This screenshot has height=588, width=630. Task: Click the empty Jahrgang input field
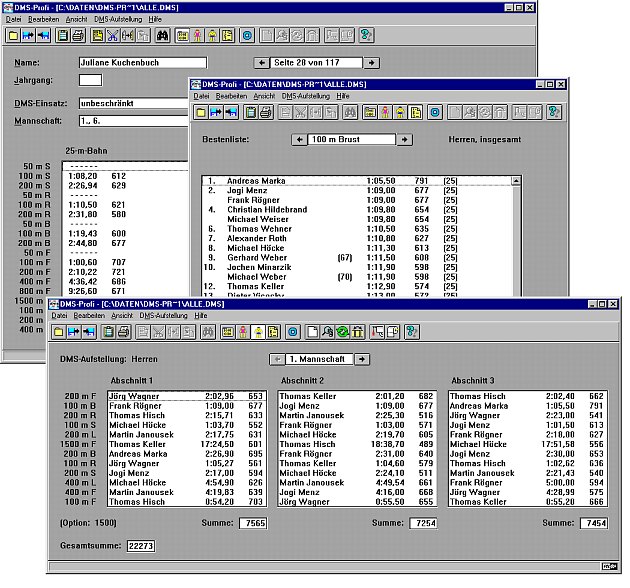coord(90,80)
